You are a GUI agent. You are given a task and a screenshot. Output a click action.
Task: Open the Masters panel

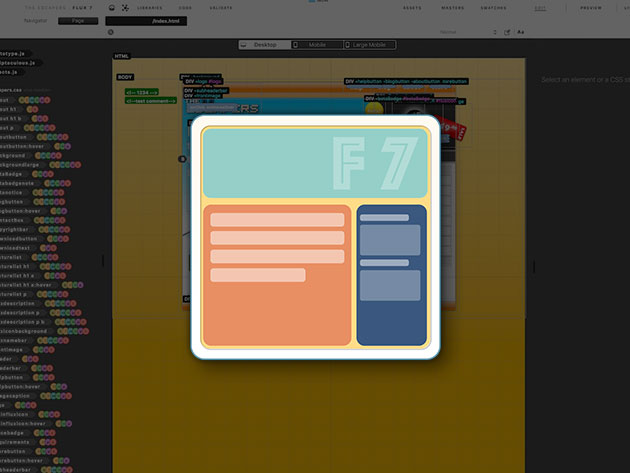coord(453,8)
